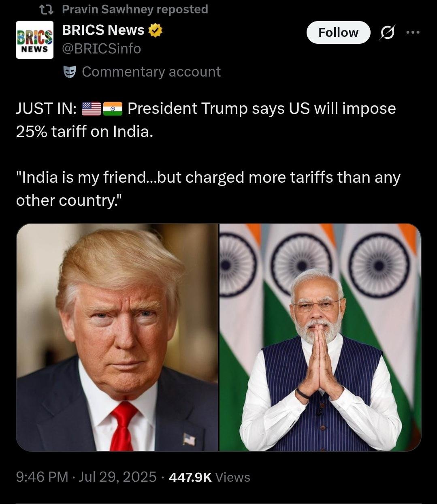Click the BRICS News display name

(103, 30)
